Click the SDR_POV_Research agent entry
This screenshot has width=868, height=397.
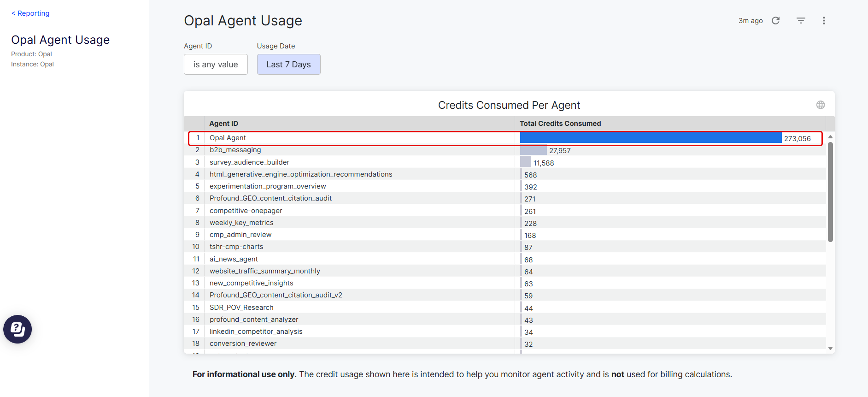coord(241,308)
